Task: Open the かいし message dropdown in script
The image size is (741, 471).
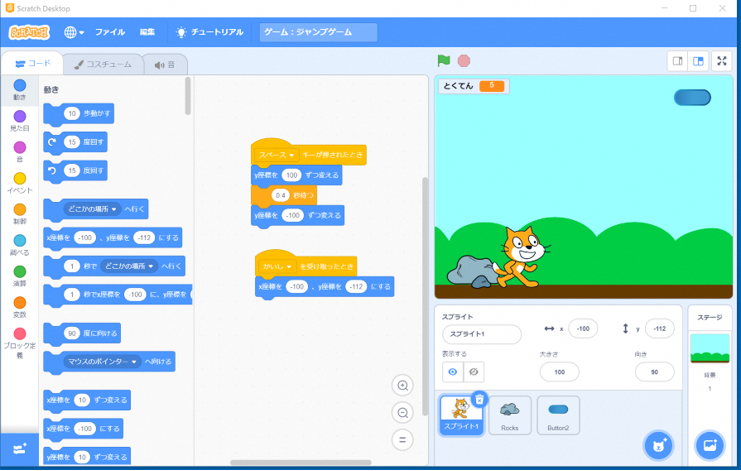Action: pos(277,266)
